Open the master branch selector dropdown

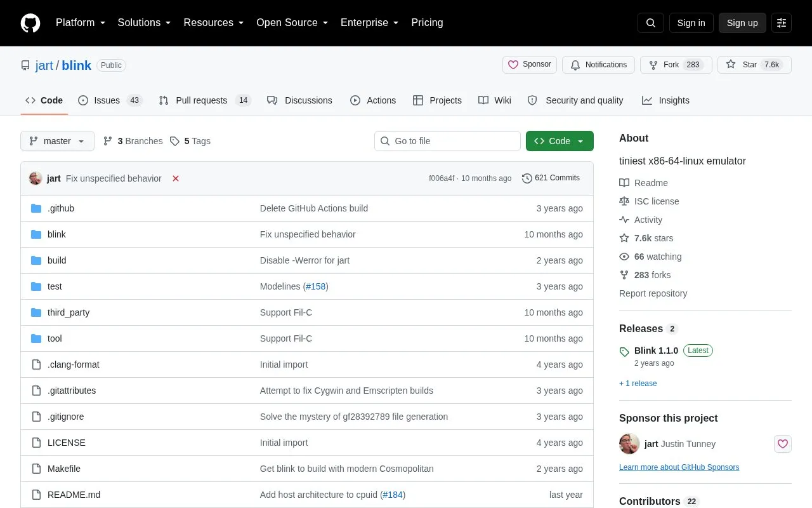[x=57, y=141]
